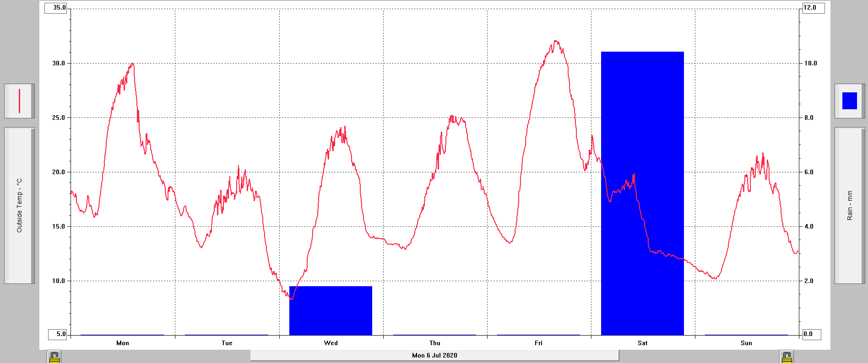Click the 0.0 rain axis minimum box
868x363 pixels.
(x=811, y=334)
